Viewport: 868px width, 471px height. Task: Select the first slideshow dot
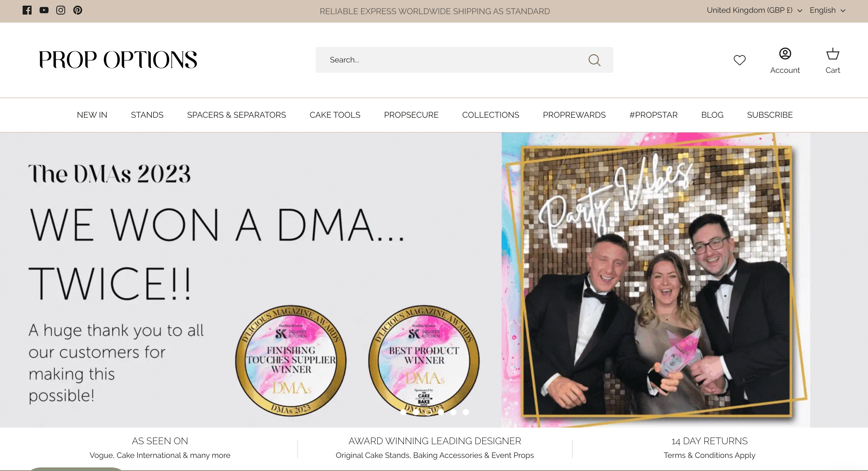tap(403, 412)
